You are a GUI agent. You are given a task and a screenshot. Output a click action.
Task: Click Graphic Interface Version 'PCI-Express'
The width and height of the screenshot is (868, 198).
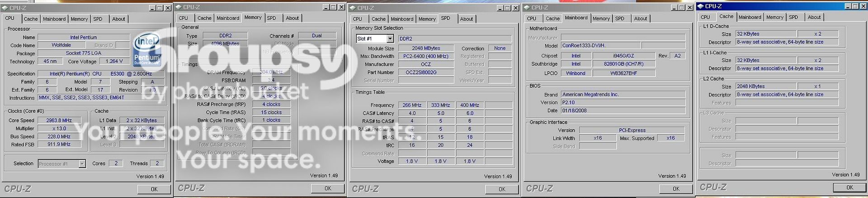click(x=632, y=130)
